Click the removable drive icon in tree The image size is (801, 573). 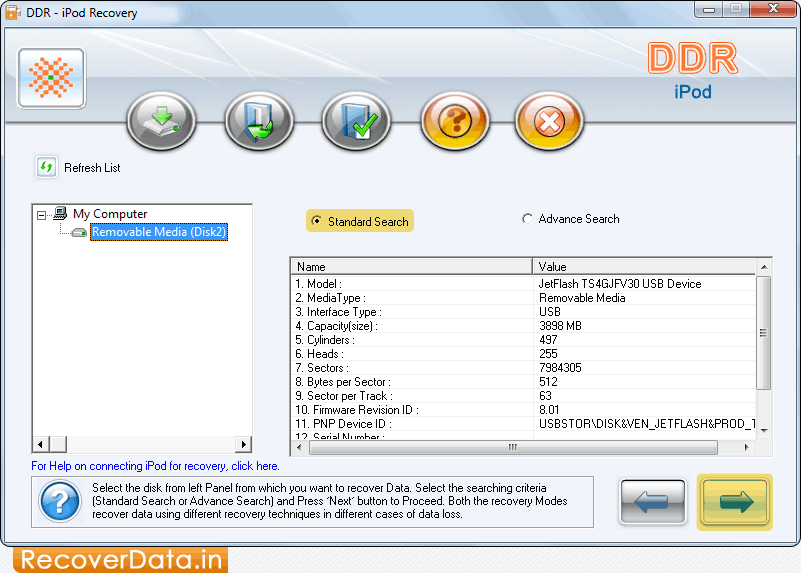tap(79, 232)
